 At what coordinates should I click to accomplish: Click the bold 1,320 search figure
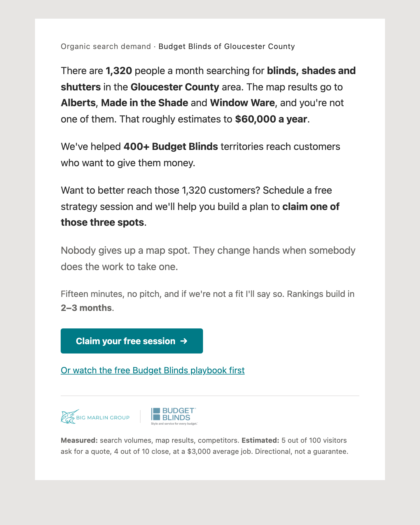coord(119,71)
